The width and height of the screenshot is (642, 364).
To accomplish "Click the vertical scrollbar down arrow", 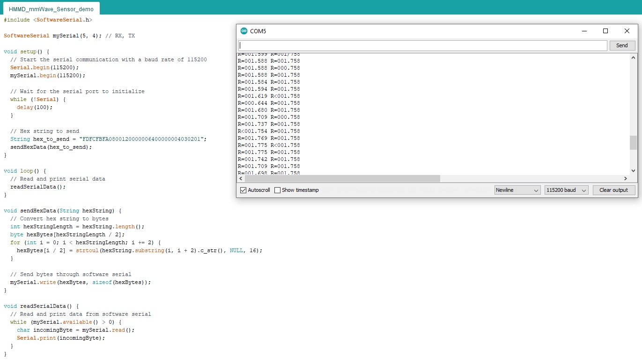I will click(633, 170).
